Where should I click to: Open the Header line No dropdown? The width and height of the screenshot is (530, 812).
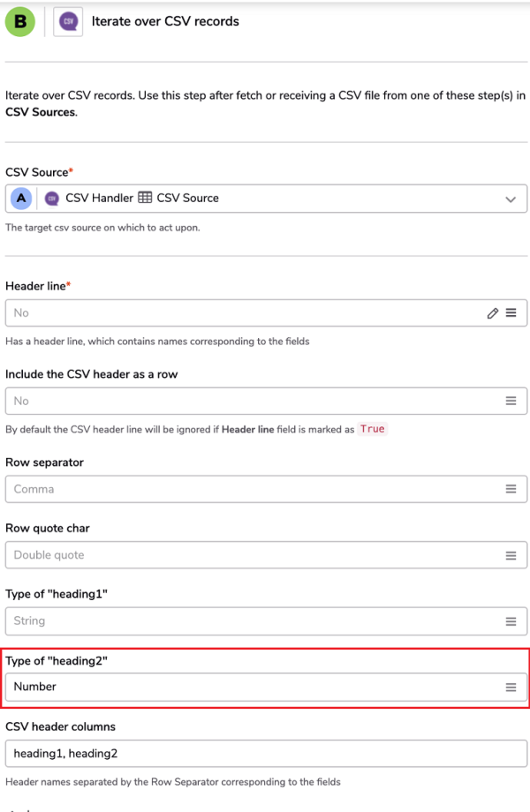tap(266, 312)
